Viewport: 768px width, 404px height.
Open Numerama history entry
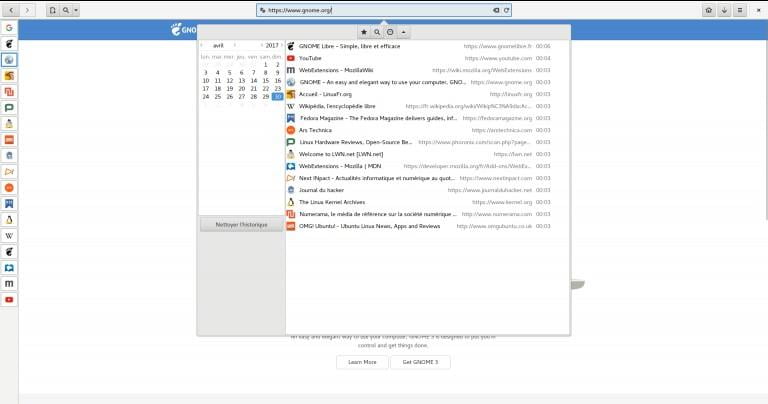coord(427,214)
